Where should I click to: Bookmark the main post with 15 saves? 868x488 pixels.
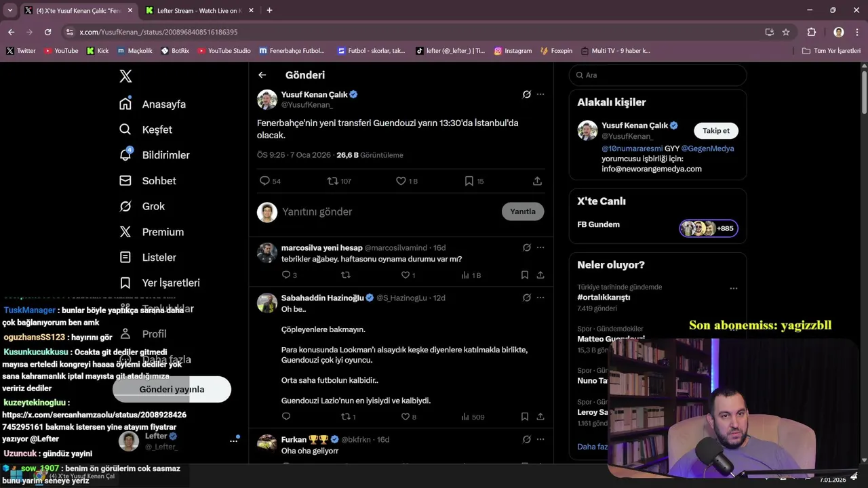pyautogui.click(x=474, y=181)
